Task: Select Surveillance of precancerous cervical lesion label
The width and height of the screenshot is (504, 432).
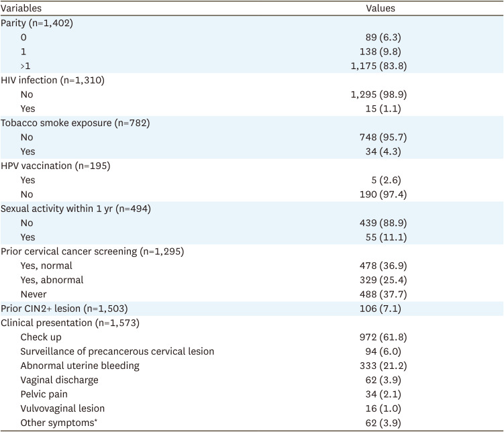Action: 117,351
